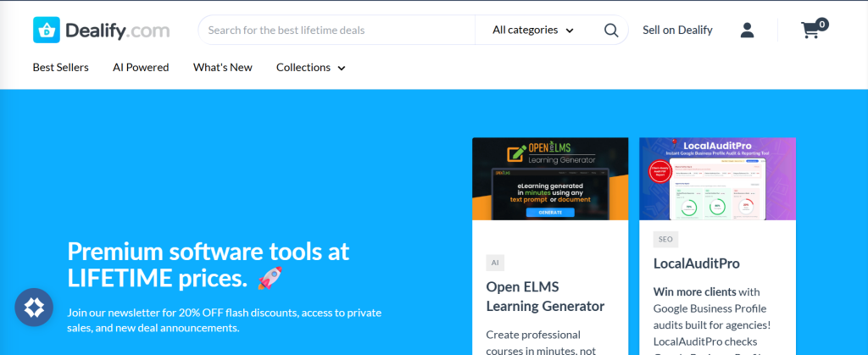Click the floating diamond widget button
Image resolution: width=868 pixels, height=355 pixels.
(34, 308)
